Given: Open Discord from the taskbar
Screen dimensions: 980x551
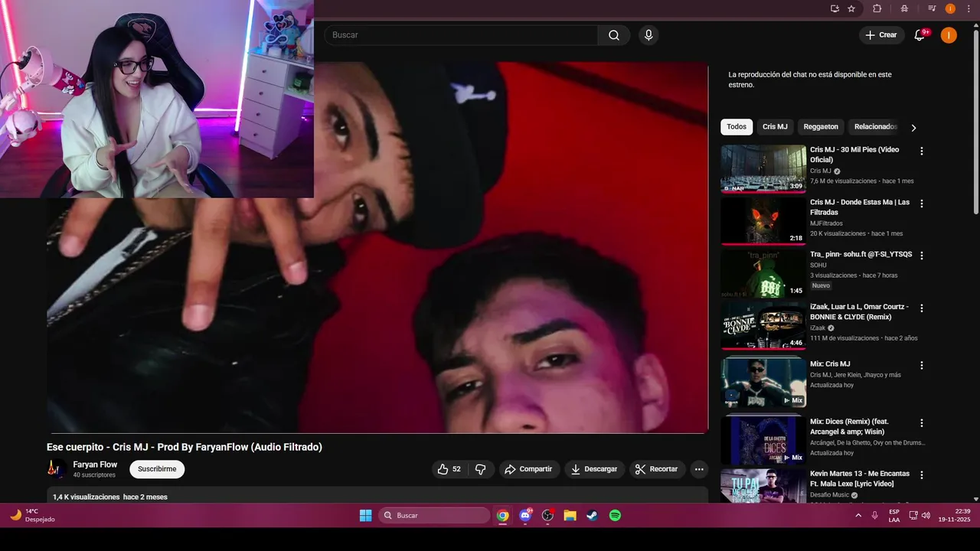Looking at the screenshot, I should tap(525, 516).
